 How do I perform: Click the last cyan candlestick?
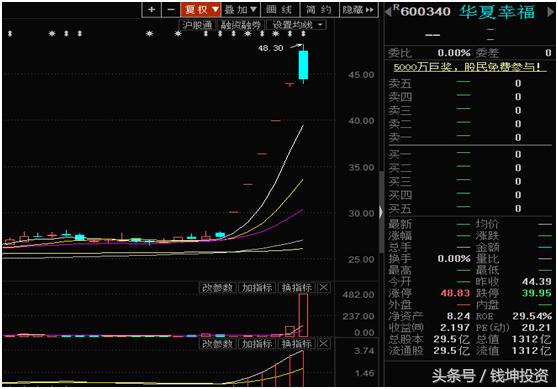[x=303, y=65]
